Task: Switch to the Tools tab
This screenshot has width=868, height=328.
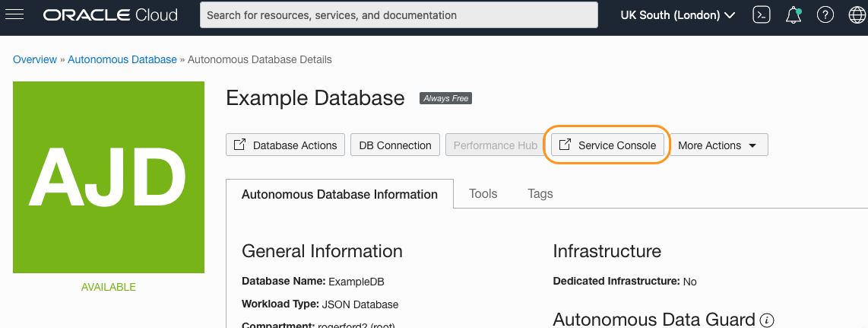Action: coord(483,193)
